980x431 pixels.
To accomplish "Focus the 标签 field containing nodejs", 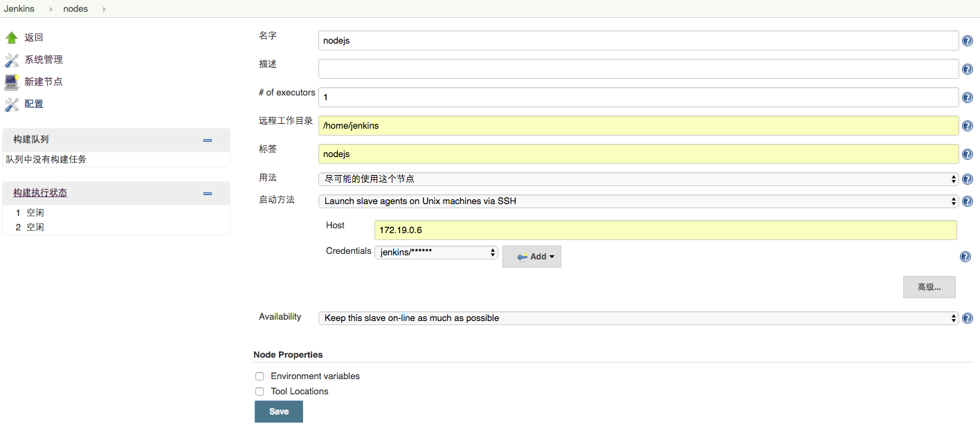I will [x=638, y=154].
